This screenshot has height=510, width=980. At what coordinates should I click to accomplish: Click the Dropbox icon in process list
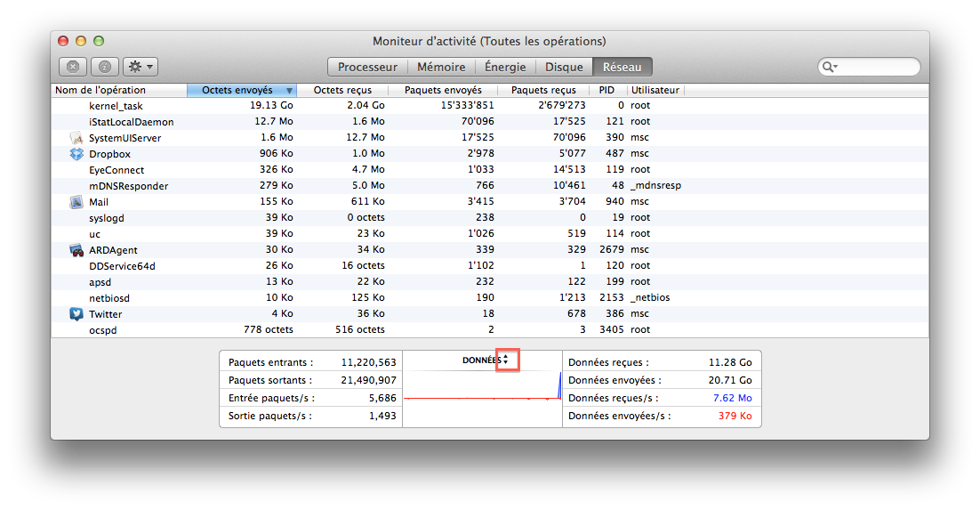coord(76,154)
